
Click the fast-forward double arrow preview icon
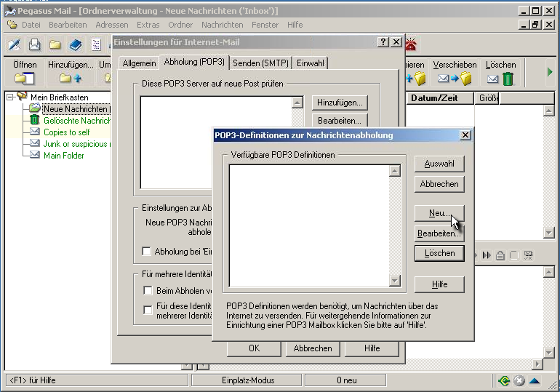(487, 255)
